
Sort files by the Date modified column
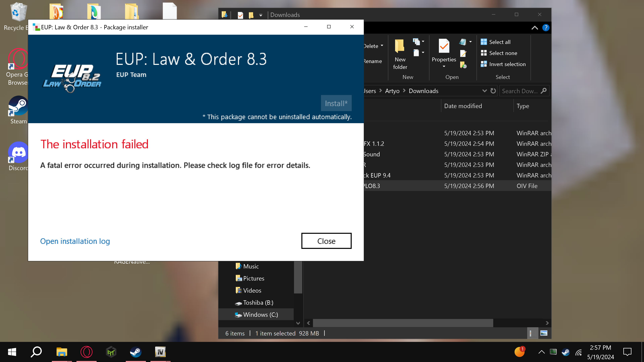point(463,106)
